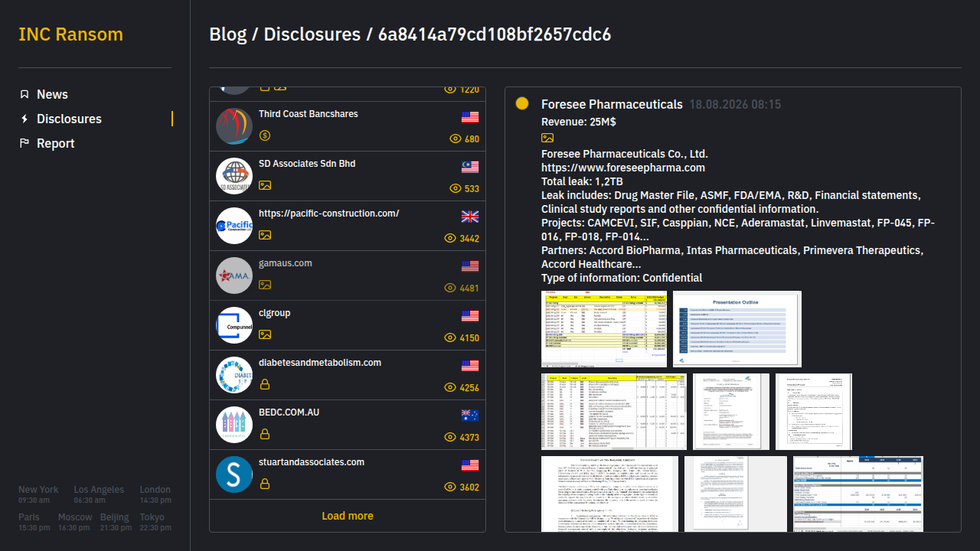The width and height of the screenshot is (980, 551).
Task: Click the Pacific Construction round logo
Action: click(234, 226)
